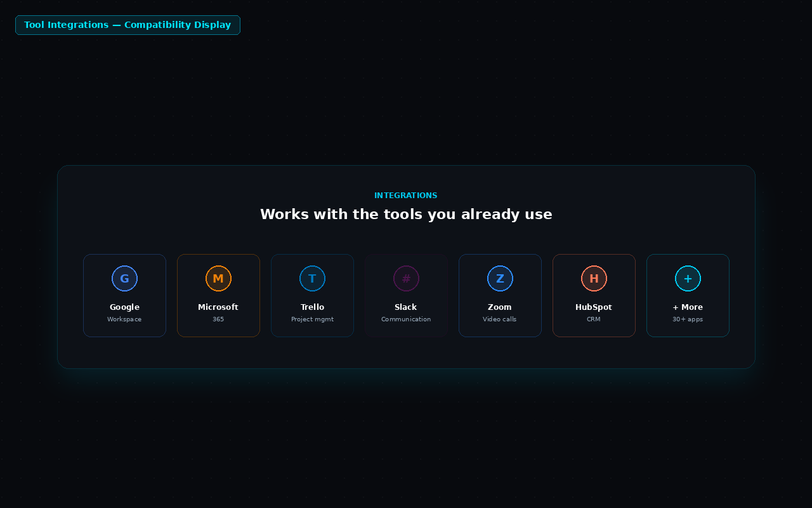Click the Zoom 'Z' circle icon

click(500, 279)
